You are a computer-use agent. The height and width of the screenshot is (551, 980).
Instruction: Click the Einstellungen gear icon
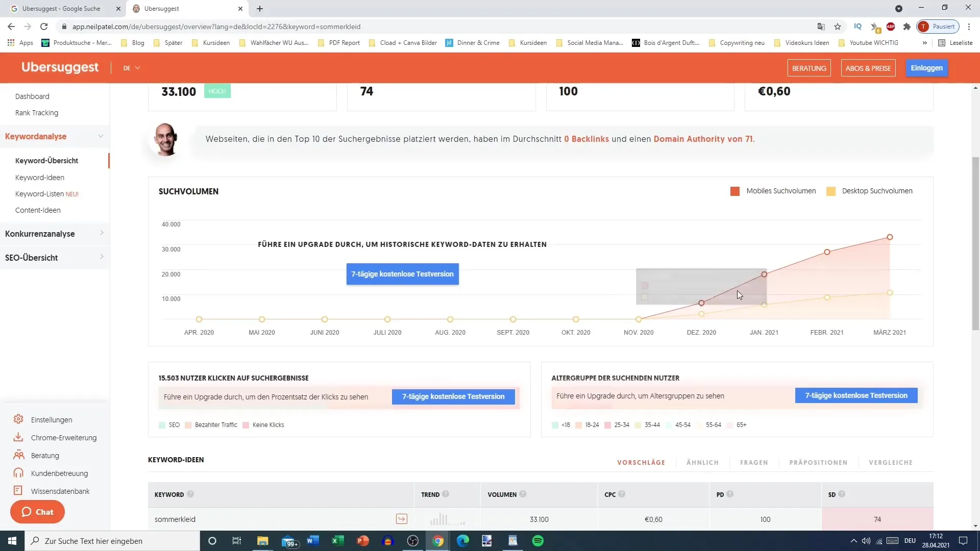coord(18,419)
